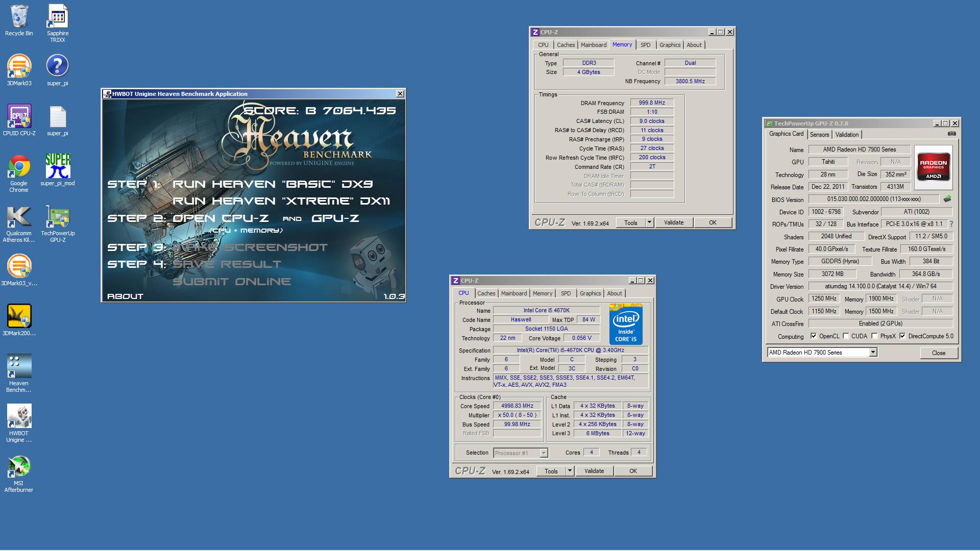Select the blank super_pi document icon

pos(58,120)
